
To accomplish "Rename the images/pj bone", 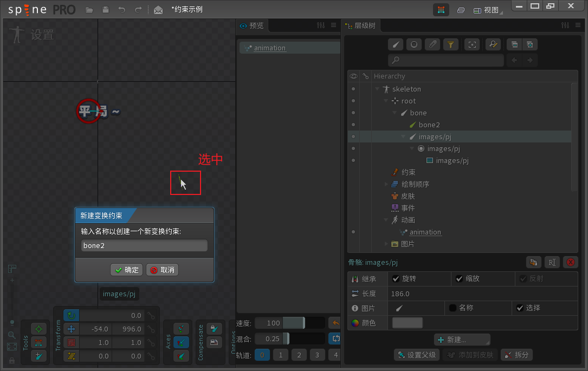I will [552, 262].
